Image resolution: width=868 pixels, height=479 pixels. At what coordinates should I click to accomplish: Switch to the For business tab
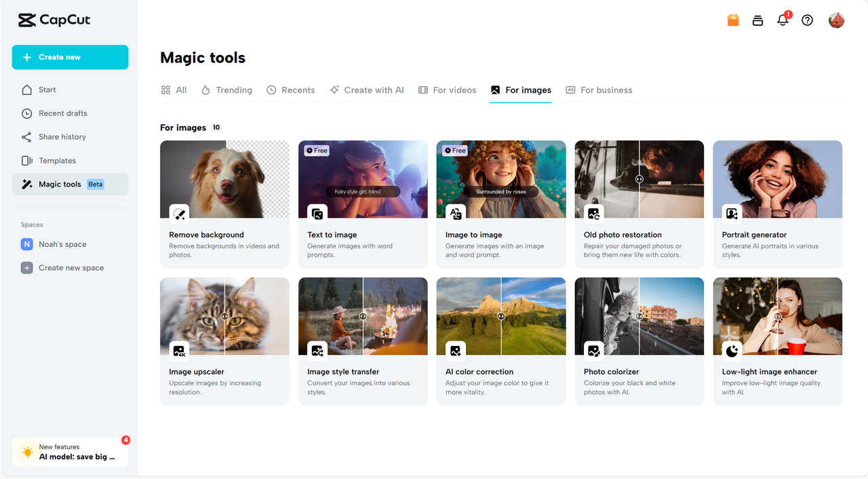tap(599, 90)
